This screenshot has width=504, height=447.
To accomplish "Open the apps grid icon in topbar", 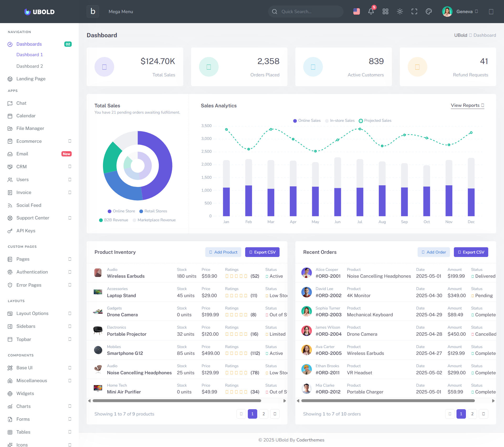I will pyautogui.click(x=385, y=11).
